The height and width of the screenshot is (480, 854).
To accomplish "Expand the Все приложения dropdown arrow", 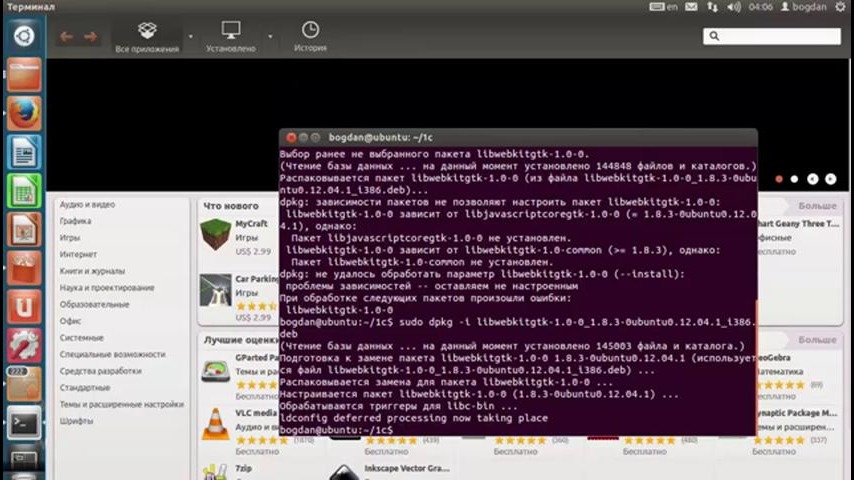I will (190, 37).
